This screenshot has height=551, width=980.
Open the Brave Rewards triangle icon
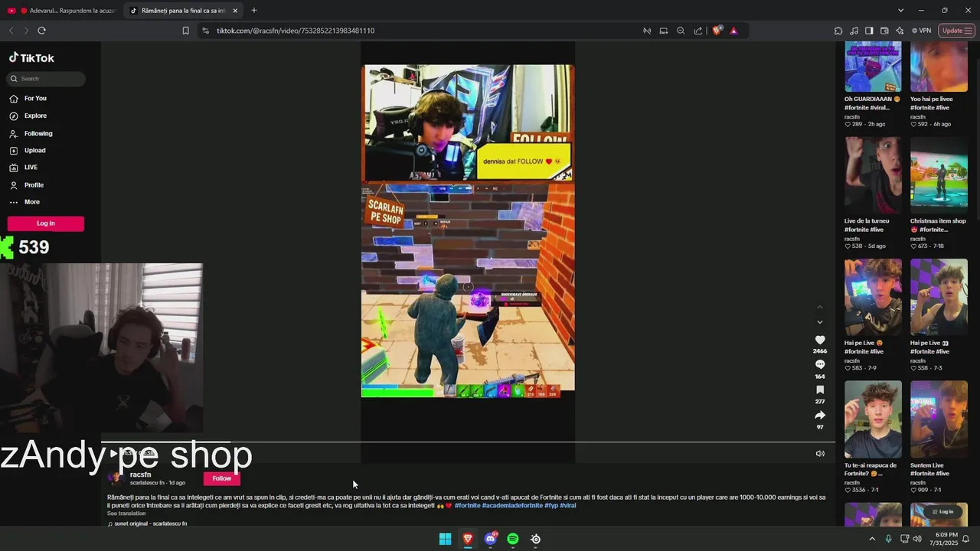point(733,31)
